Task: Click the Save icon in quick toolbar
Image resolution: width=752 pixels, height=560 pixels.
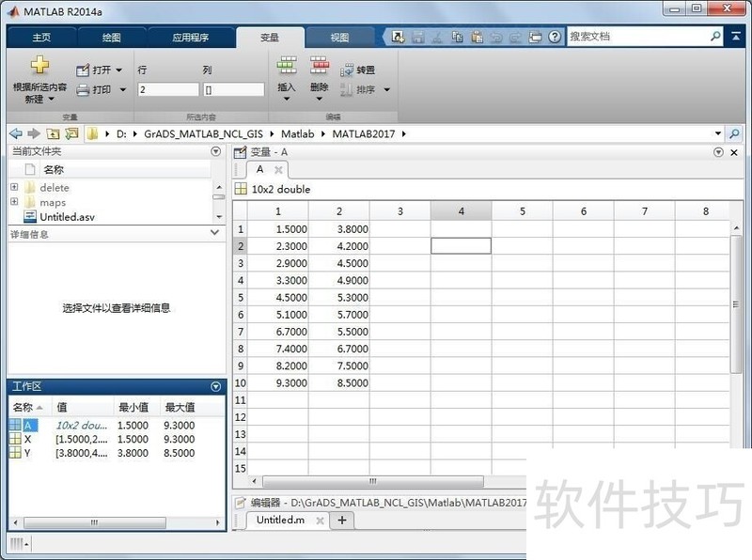Action: tap(417, 37)
